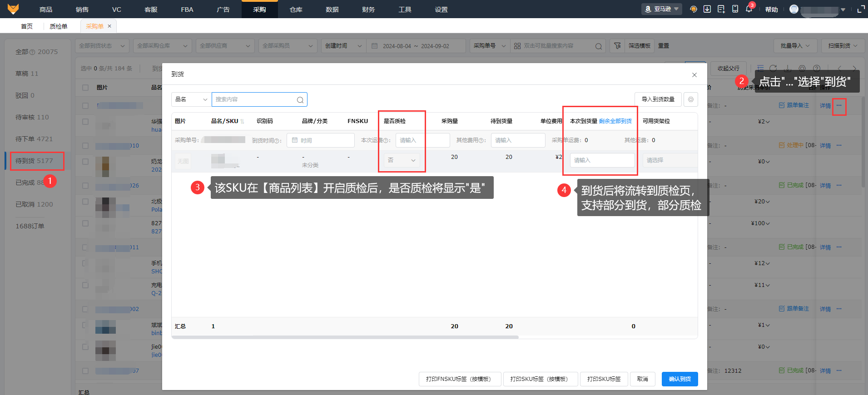This screenshot has height=395, width=868.
Task: Switch to the 质检单 tab
Action: [59, 26]
